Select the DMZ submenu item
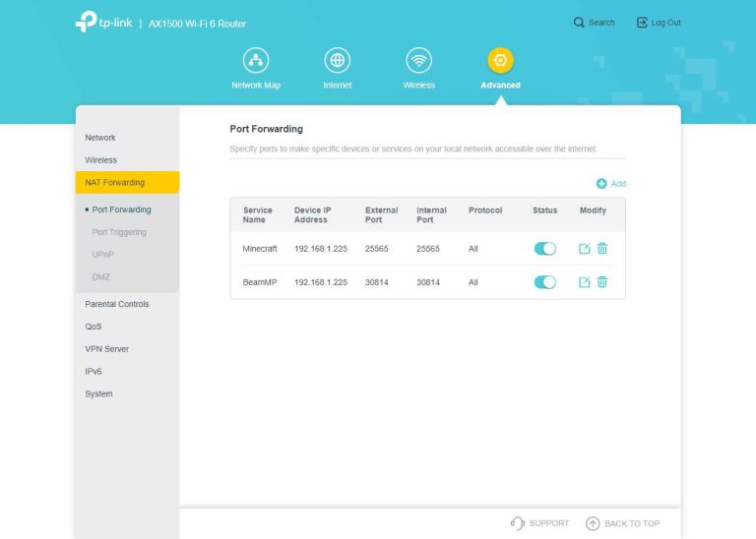Screen dimensions: 756x539 point(100,276)
